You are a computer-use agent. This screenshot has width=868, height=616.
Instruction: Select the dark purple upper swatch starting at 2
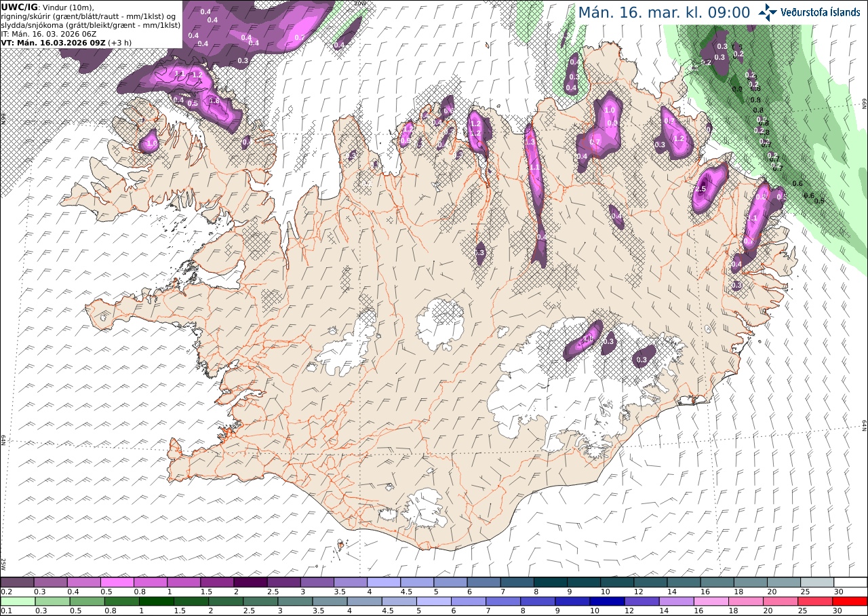click(x=250, y=582)
